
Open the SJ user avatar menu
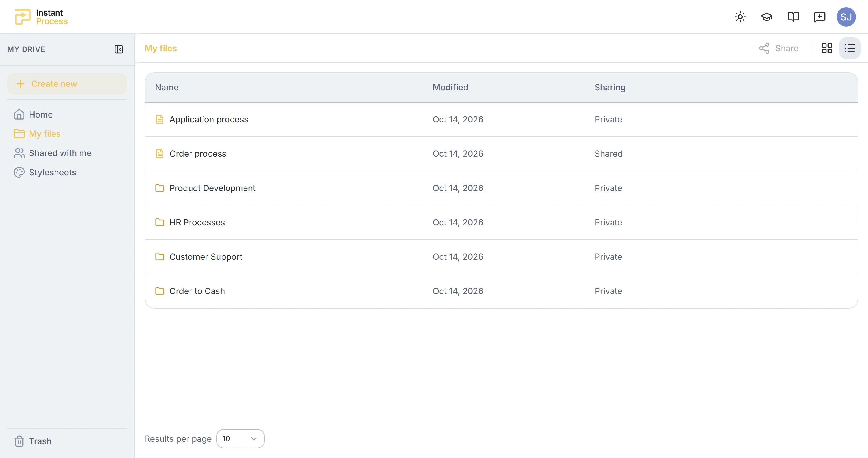pos(846,17)
